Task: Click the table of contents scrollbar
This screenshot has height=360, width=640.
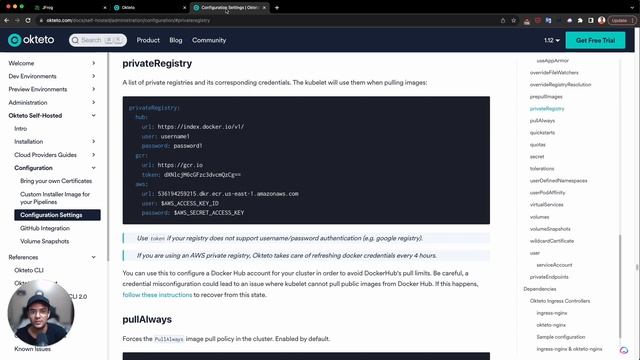Action: pos(620,286)
